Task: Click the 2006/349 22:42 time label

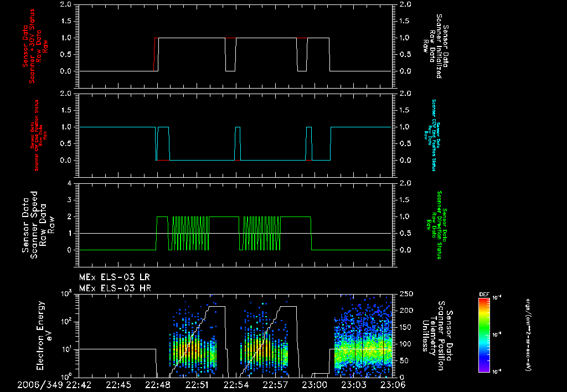Action: tap(54, 385)
